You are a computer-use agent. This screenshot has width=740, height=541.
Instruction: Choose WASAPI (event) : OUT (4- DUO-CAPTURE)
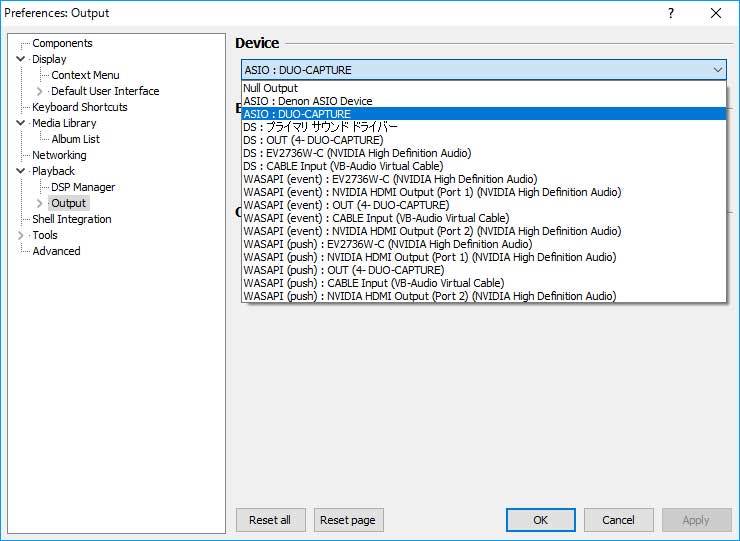(x=484, y=205)
